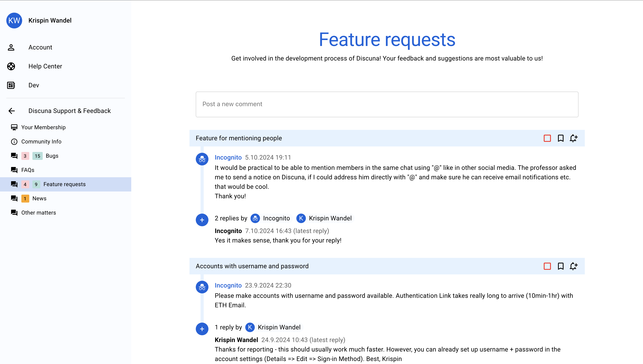643x364 pixels.
Task: Tick the checkbox on Accounts with username thread
Action: (x=547, y=266)
